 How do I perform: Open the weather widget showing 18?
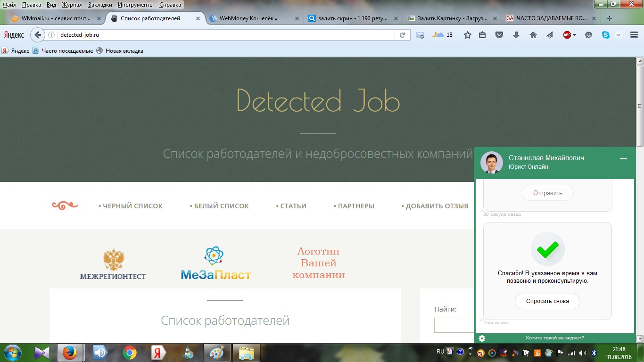tap(443, 35)
